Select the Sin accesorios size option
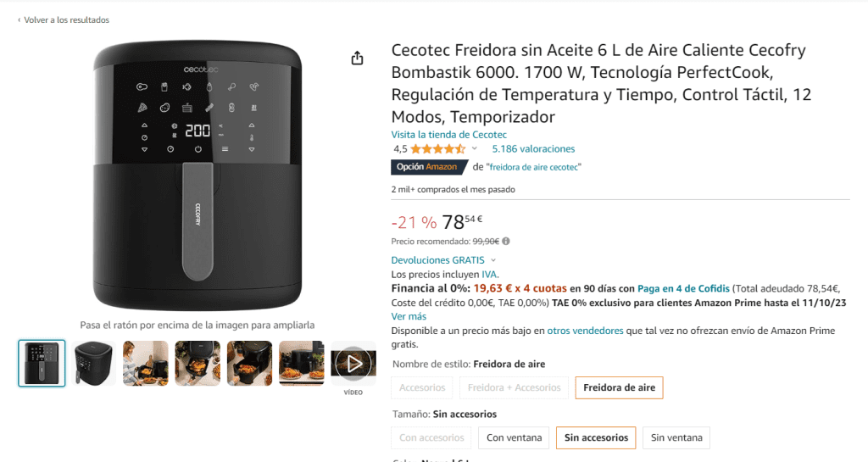Screen dimensions: 868x462 596,437
